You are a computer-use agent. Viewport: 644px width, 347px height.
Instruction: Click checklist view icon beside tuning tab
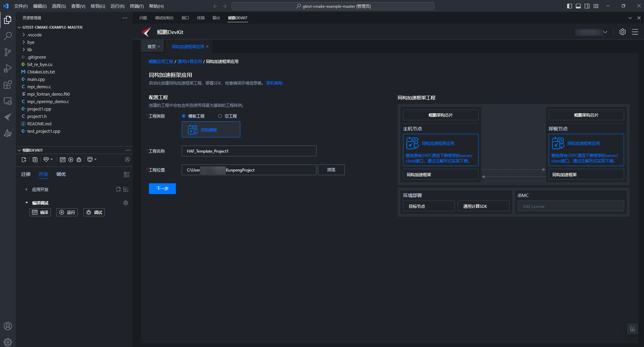(127, 175)
